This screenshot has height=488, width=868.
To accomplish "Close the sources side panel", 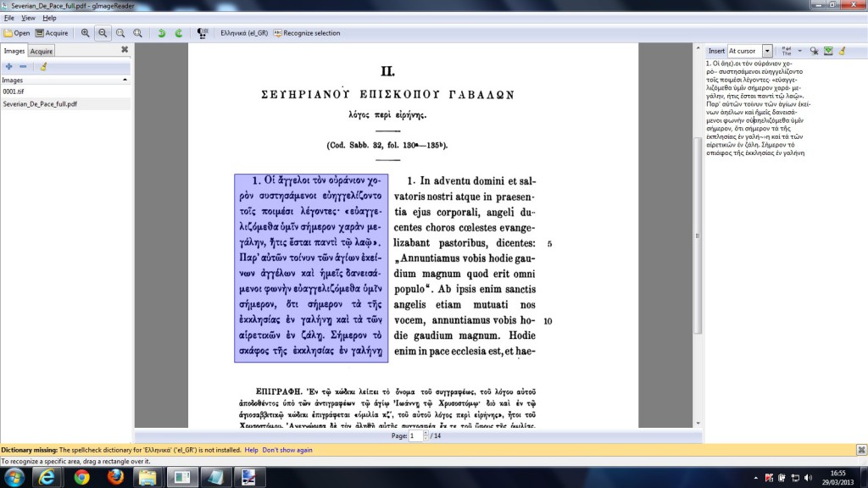I will [x=125, y=50].
